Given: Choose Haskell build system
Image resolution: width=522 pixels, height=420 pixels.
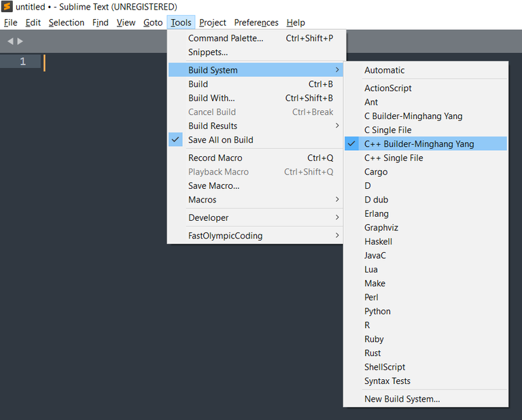Looking at the screenshot, I should coord(425,242).
